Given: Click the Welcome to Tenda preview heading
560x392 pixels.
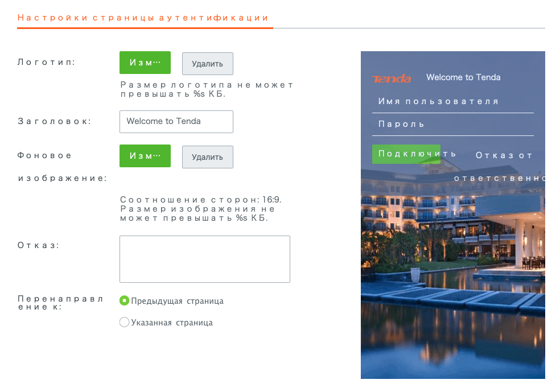Looking at the screenshot, I should [x=463, y=77].
